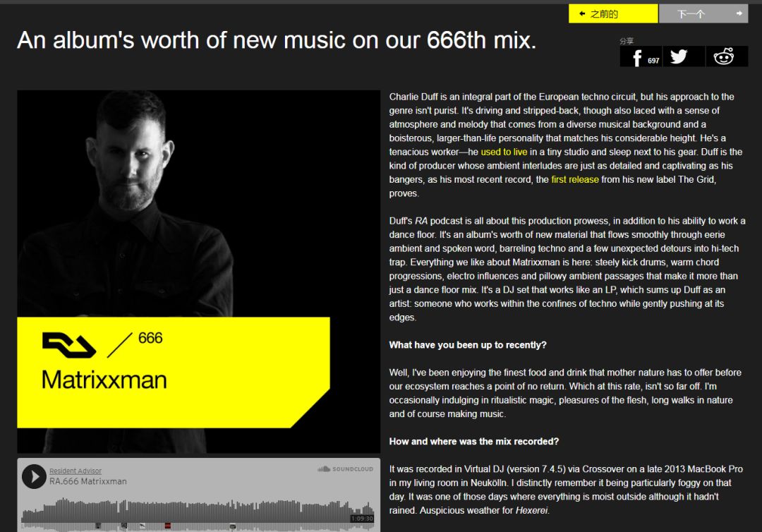The height and width of the screenshot is (532, 762).
Task: Click the RA logo on the yellow banner
Action: (69, 345)
